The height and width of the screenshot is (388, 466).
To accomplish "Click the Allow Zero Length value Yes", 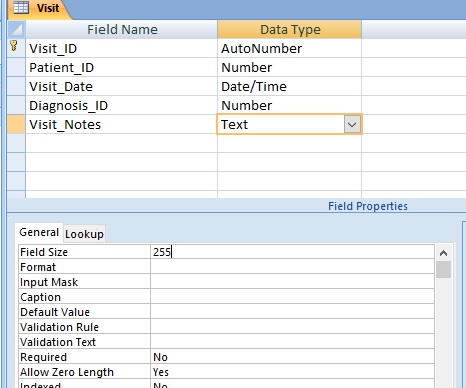I will click(x=292, y=372).
